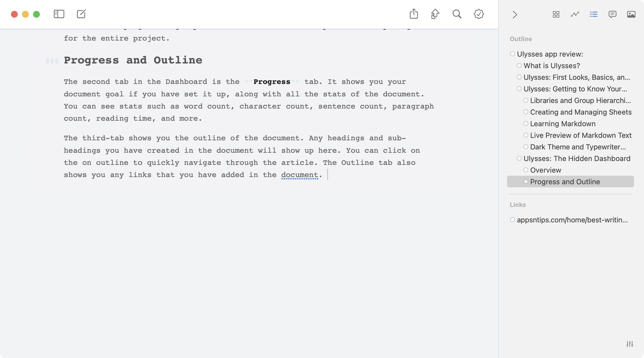The width and height of the screenshot is (644, 358).
Task: Expand the Navigator/sidebar panel arrow
Action: [514, 14]
